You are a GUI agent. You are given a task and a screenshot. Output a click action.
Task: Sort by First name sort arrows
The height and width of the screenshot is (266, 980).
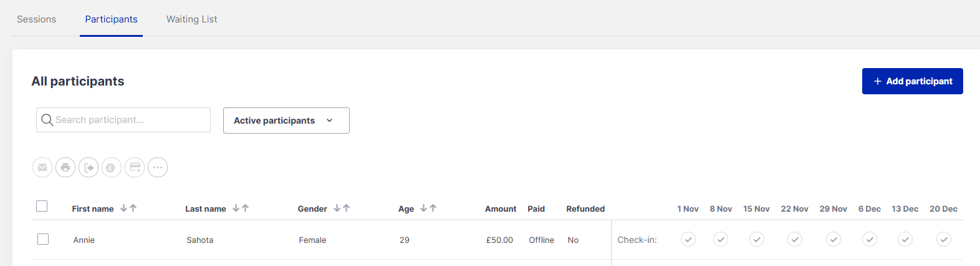(128, 209)
